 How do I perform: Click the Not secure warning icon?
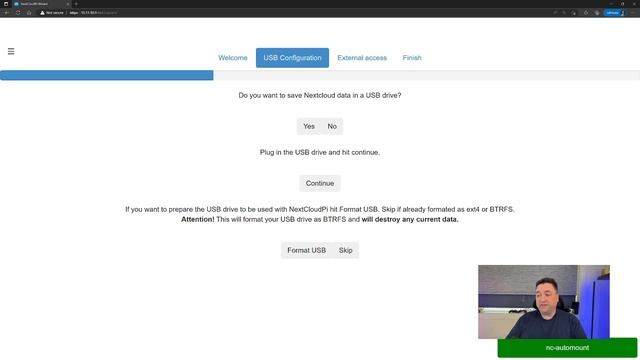tap(42, 13)
